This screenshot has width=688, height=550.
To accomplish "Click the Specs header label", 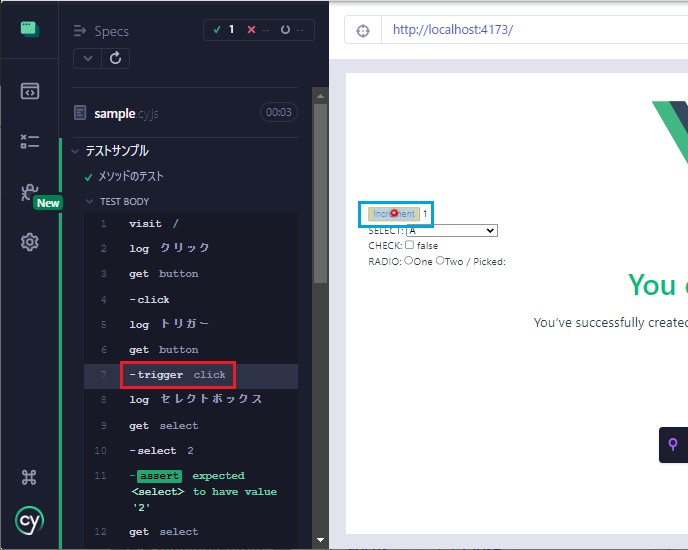I will click(x=111, y=31).
